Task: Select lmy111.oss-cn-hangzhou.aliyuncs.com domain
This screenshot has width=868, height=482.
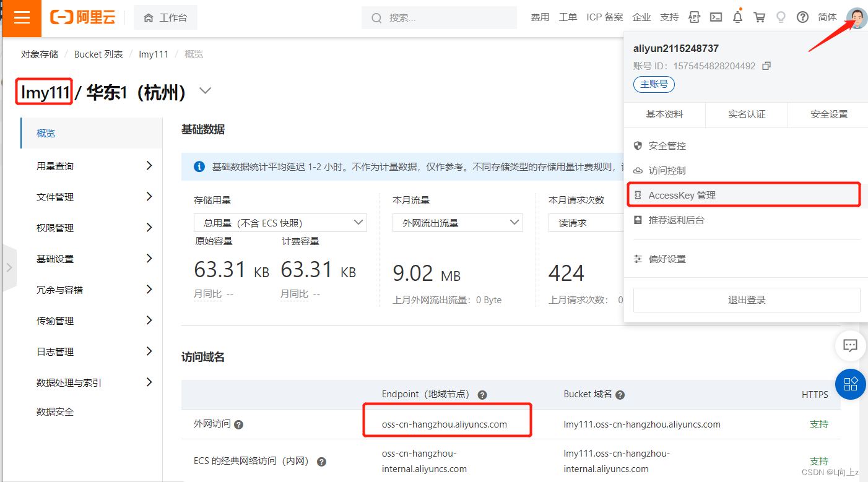Action: click(642, 424)
